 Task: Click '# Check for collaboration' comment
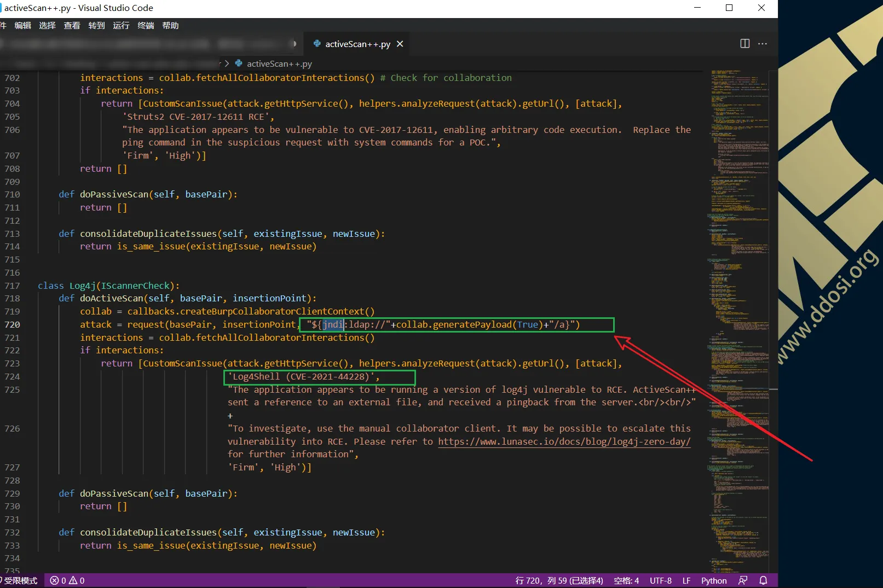(x=446, y=78)
